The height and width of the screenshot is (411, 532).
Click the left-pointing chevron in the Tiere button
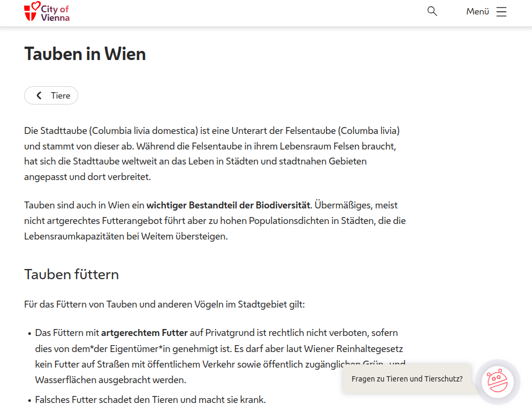click(38, 95)
